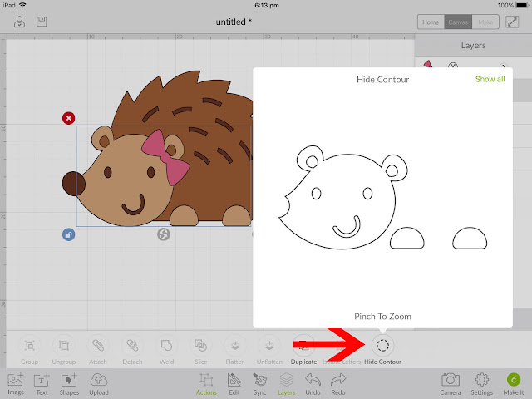Click the Layers panel header

[473, 46]
